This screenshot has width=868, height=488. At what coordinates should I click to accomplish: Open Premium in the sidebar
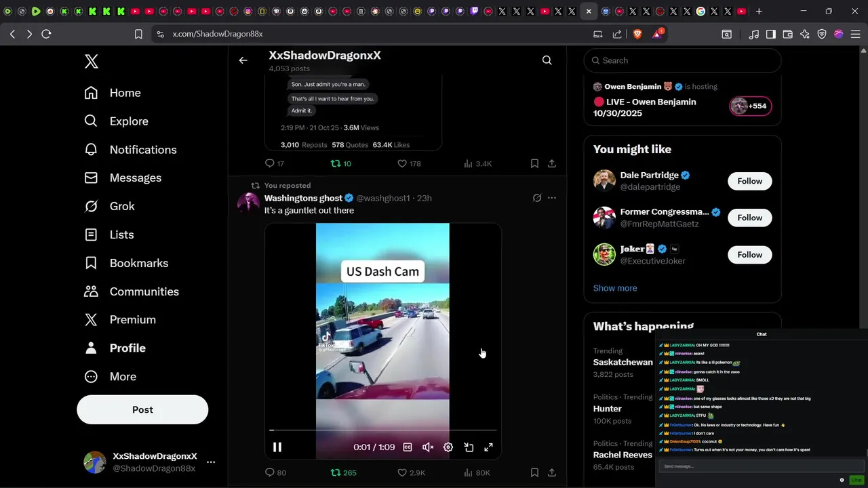pos(120,319)
